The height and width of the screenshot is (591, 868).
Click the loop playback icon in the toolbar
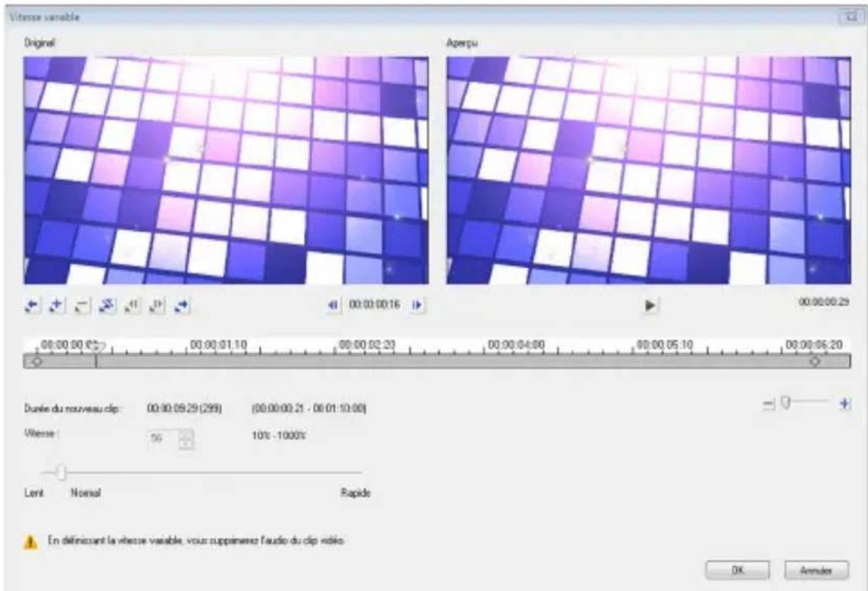pyautogui.click(x=182, y=307)
